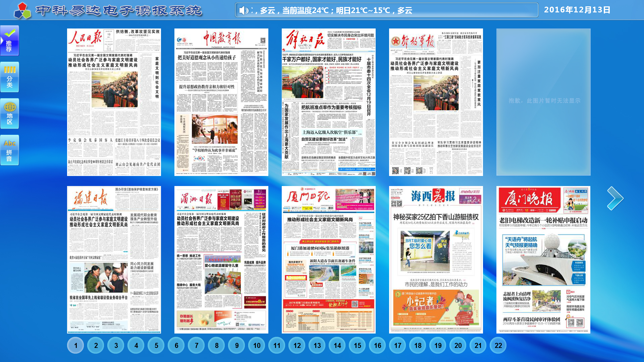Jump to last page 22

[498, 345]
